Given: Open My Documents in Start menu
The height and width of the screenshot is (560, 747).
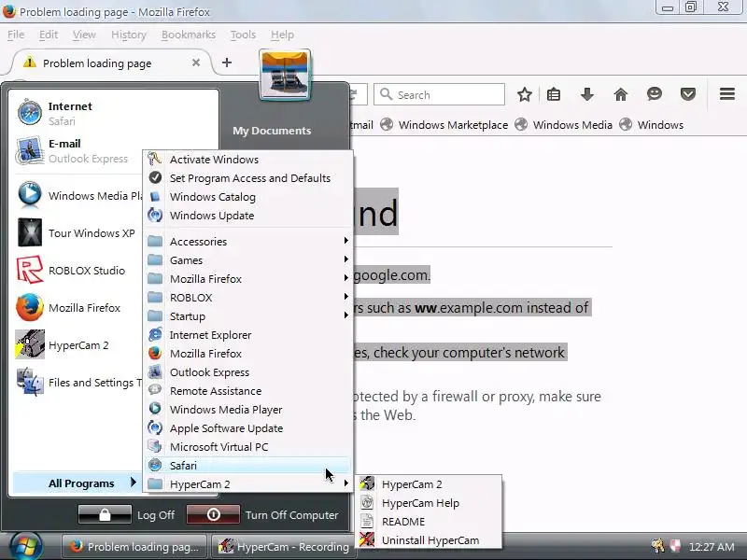Looking at the screenshot, I should click(272, 131).
